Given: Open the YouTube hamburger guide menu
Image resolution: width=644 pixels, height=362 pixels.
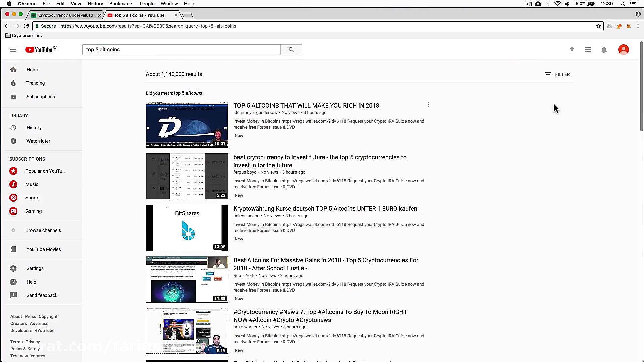Looking at the screenshot, I should click(x=13, y=50).
